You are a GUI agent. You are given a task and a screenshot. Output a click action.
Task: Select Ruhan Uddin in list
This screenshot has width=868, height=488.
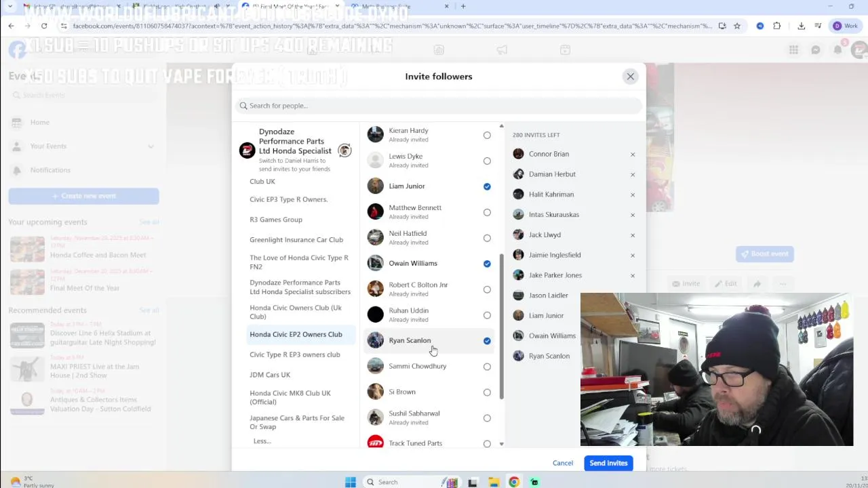click(x=429, y=315)
